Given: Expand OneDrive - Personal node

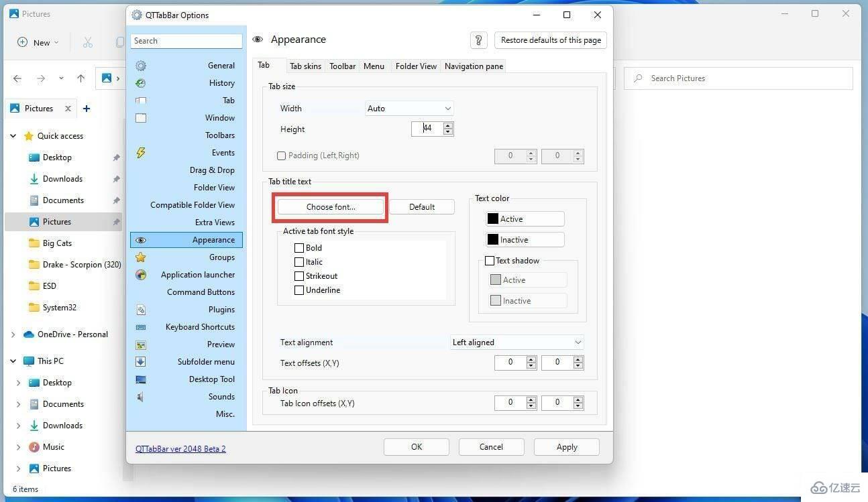Looking at the screenshot, I should coord(13,334).
